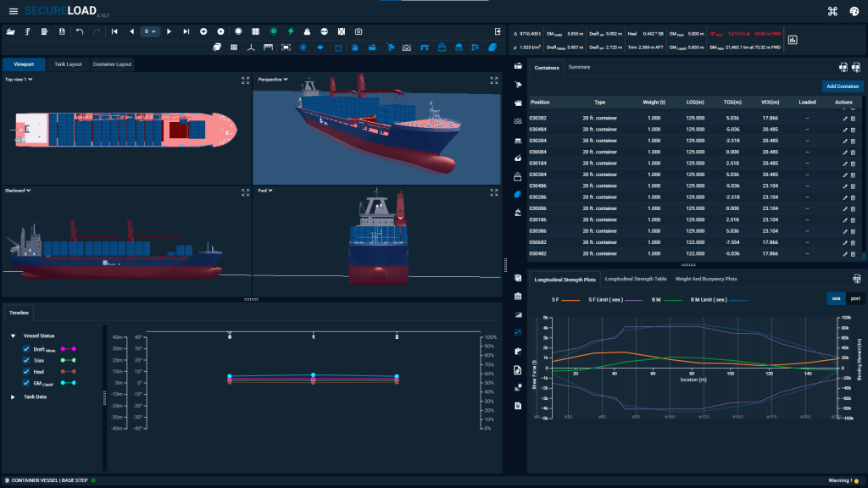Switch strength plot to port mode

(x=855, y=298)
